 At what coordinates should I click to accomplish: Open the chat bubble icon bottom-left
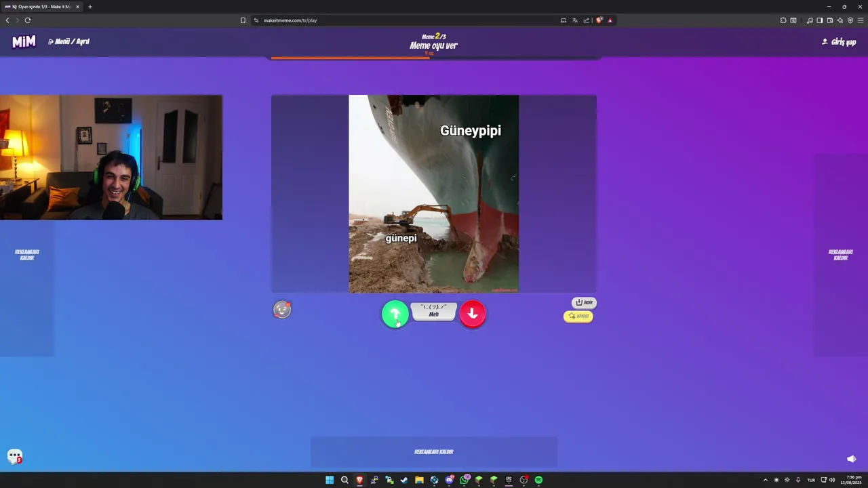coord(15,457)
